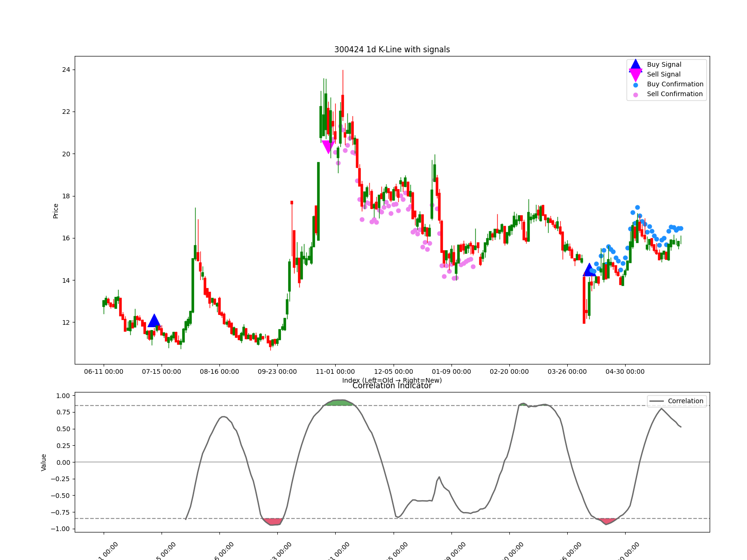Click the 'Buy Confirmation' legend label
Image resolution: width=747 pixels, height=560 pixels.
point(675,84)
